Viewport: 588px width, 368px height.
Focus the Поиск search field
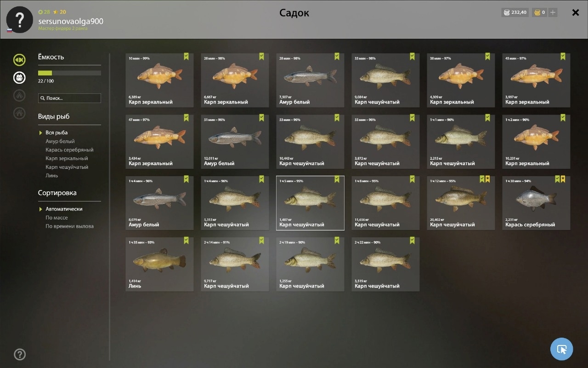coord(69,98)
